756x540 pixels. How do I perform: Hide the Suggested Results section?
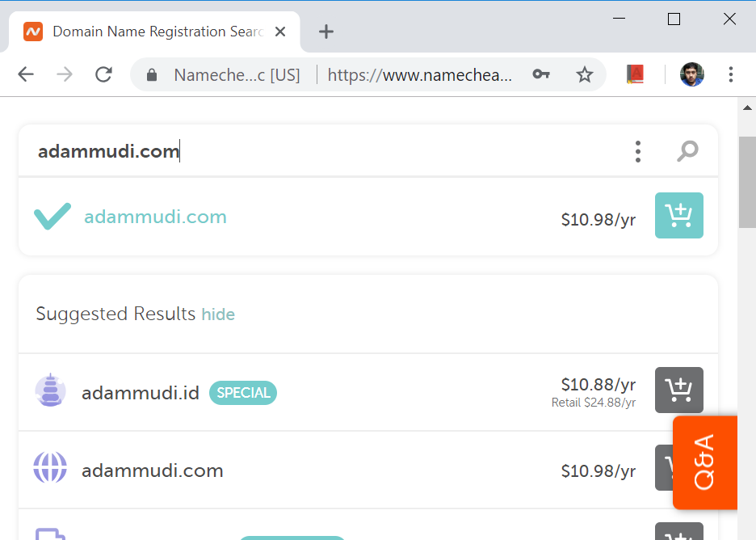[x=218, y=314]
